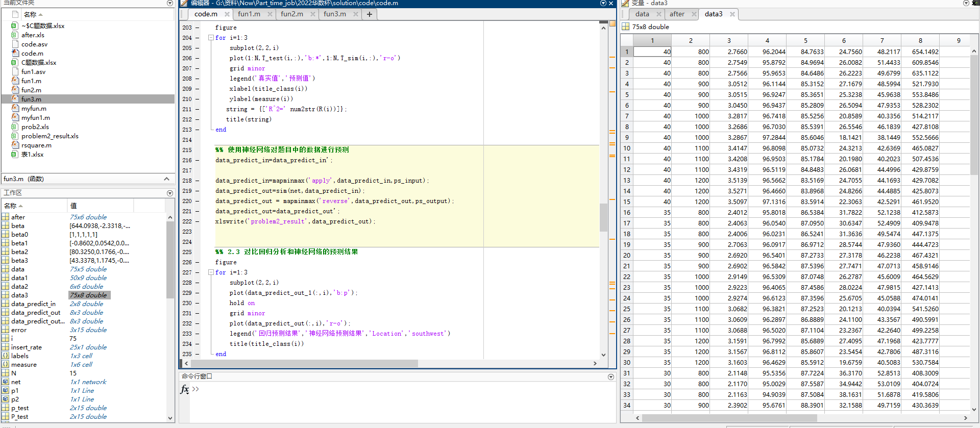Open the fun3.m file in current folder
The image size is (980, 428).
[x=31, y=99]
